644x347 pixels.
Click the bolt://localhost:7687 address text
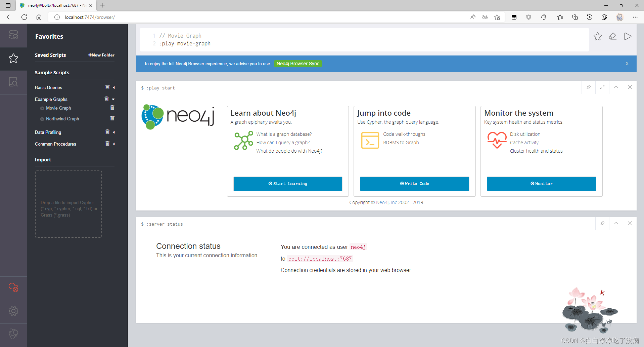[320, 259]
